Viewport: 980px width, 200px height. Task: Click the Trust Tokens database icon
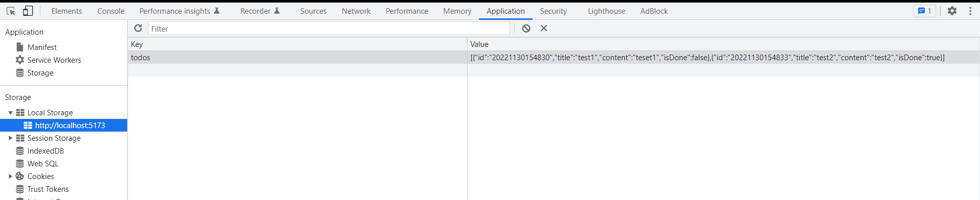coord(20,189)
